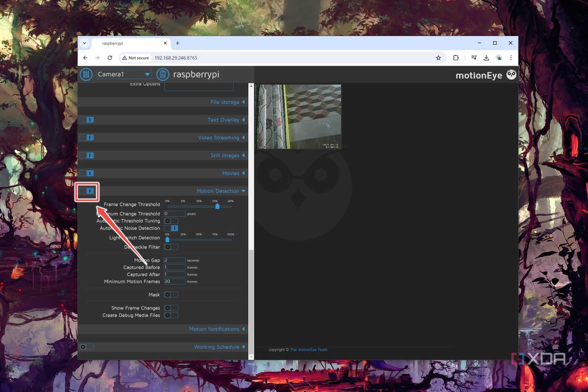Click the Captured Before frames field
Screen dimensions: 588x392
tap(175, 267)
